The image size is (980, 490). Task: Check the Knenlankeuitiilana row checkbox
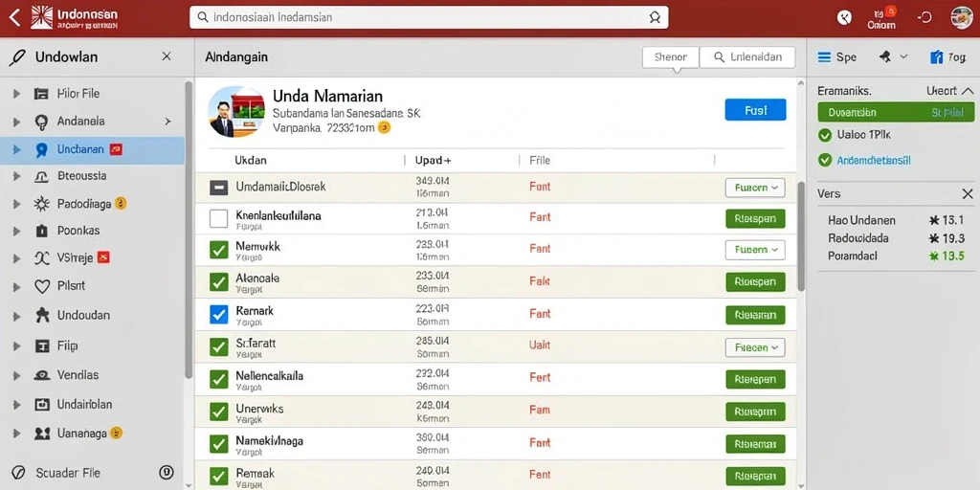click(x=218, y=219)
